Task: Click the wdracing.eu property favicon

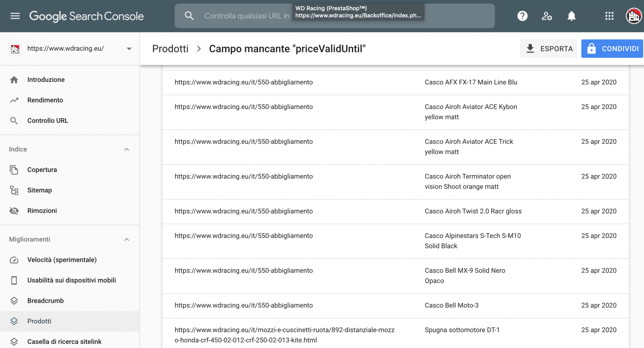Action: [x=15, y=49]
